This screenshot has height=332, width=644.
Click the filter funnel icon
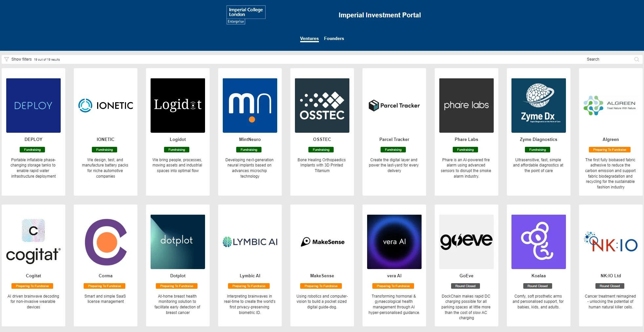7,59
